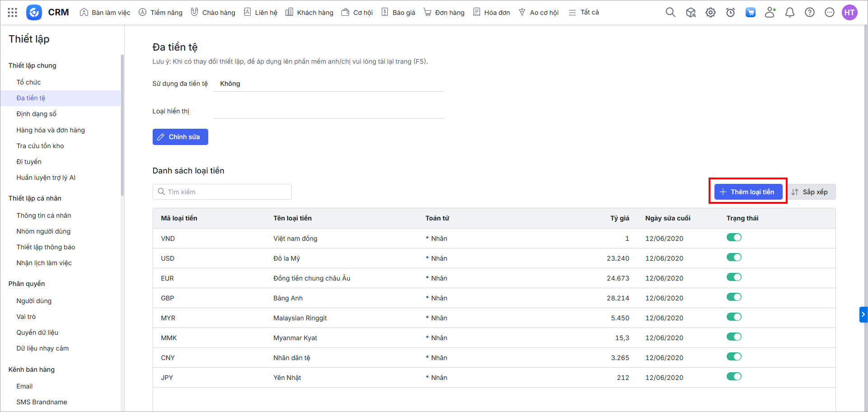
Task: Click the alarm clock reminder icon
Action: (730, 13)
